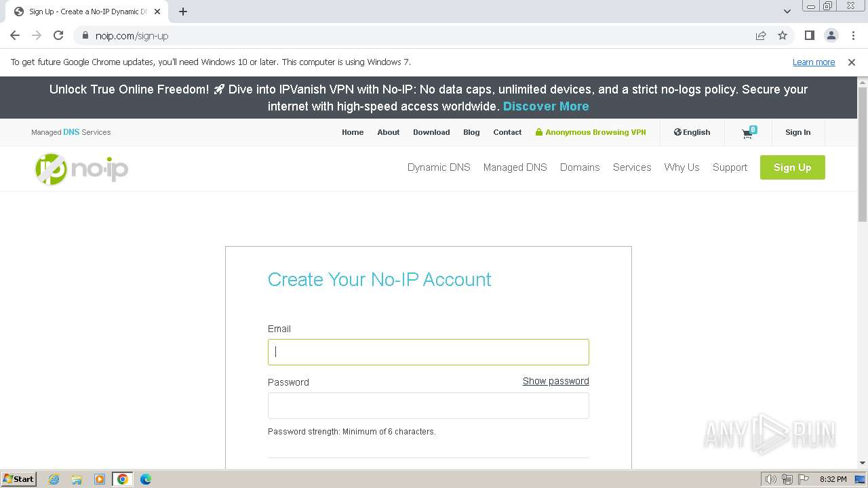Open the Support menu

[x=730, y=167]
